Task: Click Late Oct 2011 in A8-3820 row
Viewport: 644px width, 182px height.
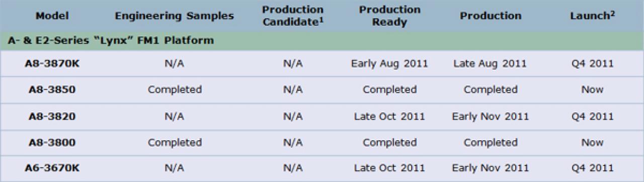Action: point(390,116)
